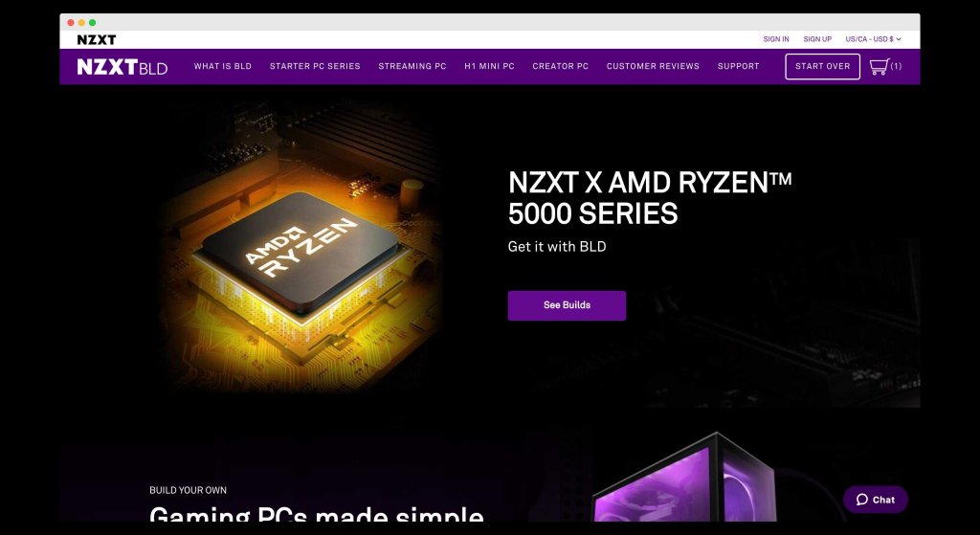The width and height of the screenshot is (980, 535).
Task: Open the H1 Mini PC page
Action: [x=489, y=66]
